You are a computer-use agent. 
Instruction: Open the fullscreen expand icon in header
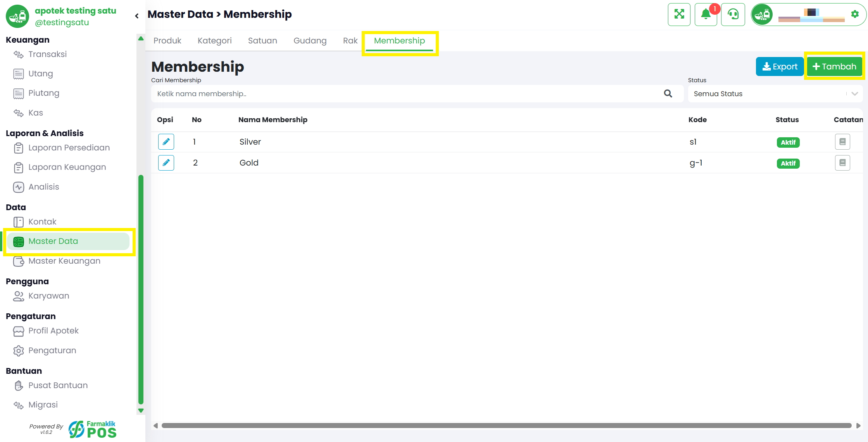tap(679, 14)
